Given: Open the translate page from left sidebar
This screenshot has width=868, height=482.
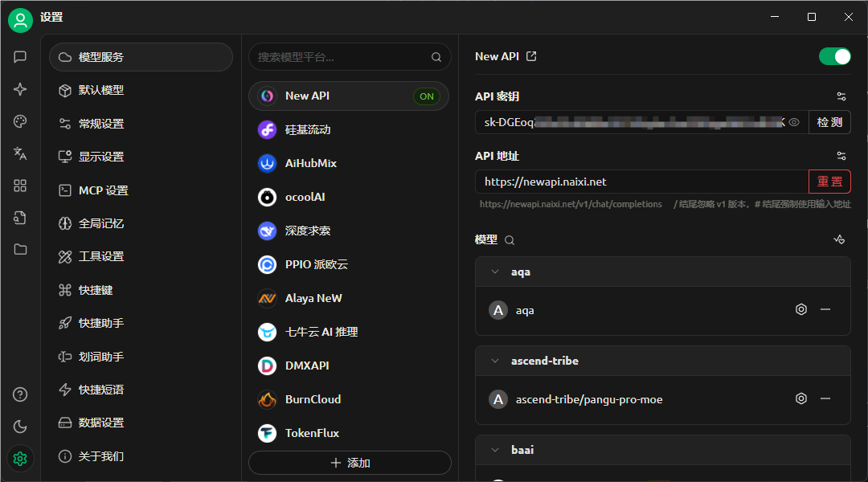Looking at the screenshot, I should point(20,153).
